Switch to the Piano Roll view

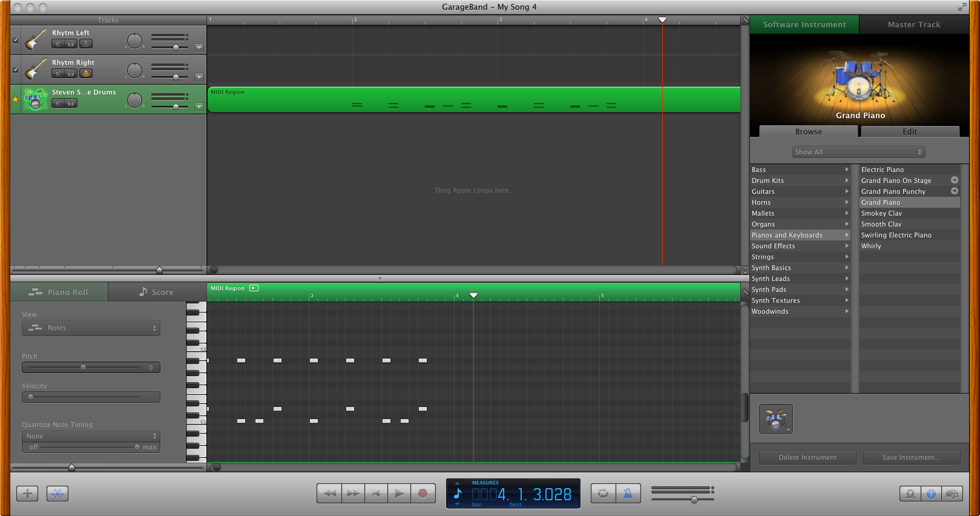pos(59,292)
